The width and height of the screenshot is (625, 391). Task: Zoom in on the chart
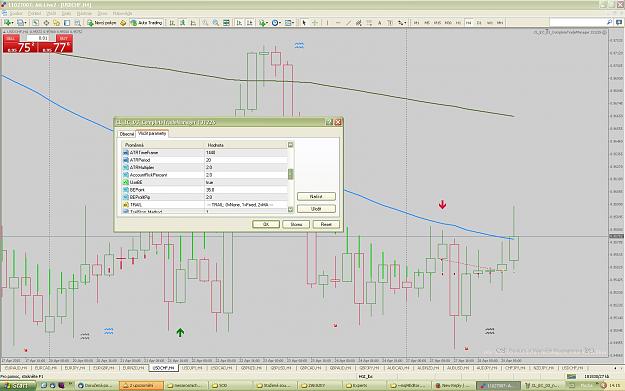[x=205, y=23]
